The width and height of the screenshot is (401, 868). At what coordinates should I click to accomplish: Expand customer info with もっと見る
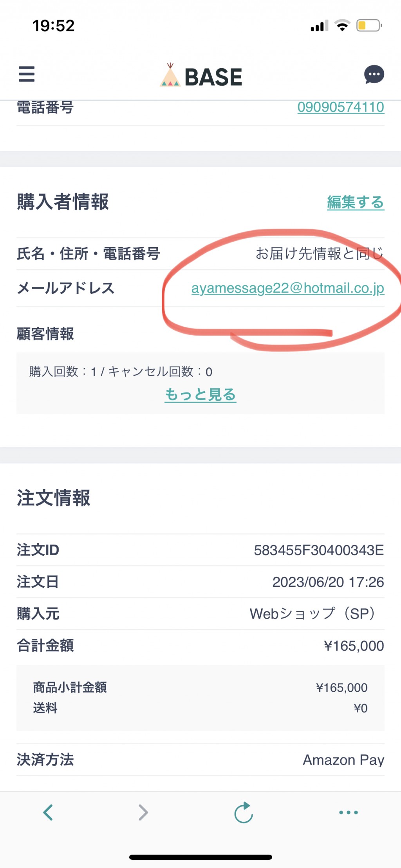200,394
